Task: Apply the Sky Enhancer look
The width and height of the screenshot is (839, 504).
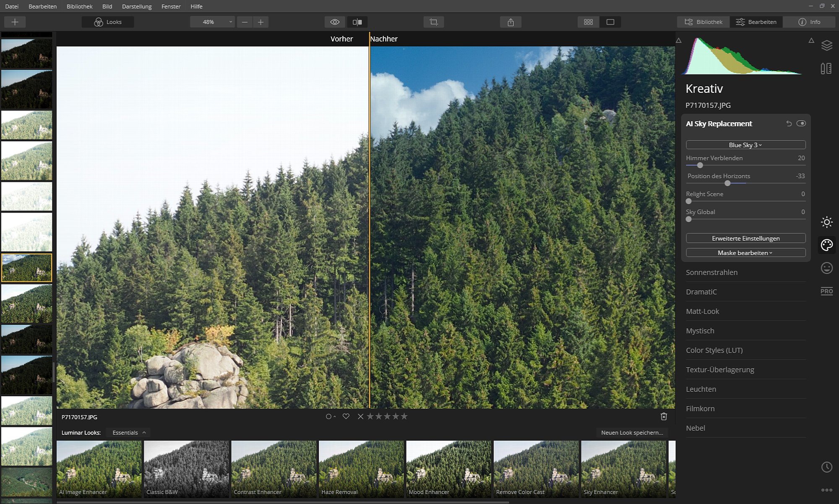Action: pos(623,469)
